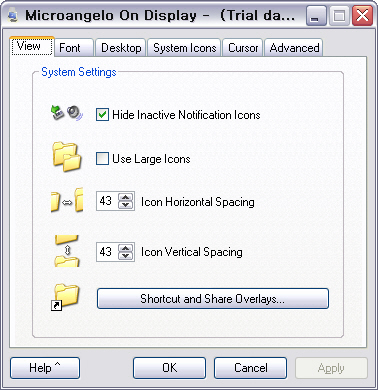Confirm with the OK button

(x=169, y=368)
